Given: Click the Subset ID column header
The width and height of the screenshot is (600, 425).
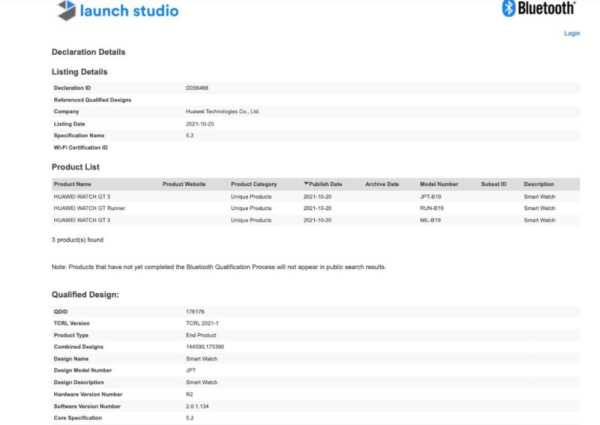Looking at the screenshot, I should pyautogui.click(x=493, y=184).
